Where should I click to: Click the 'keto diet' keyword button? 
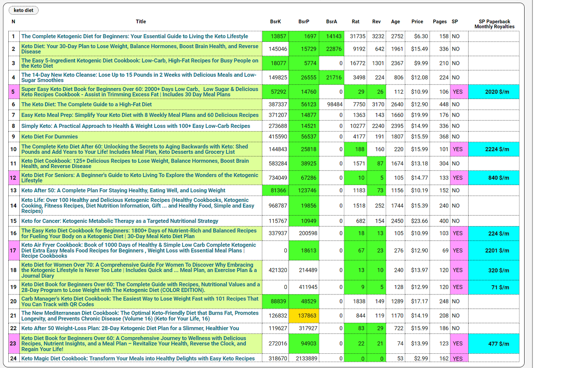pyautogui.click(x=23, y=10)
